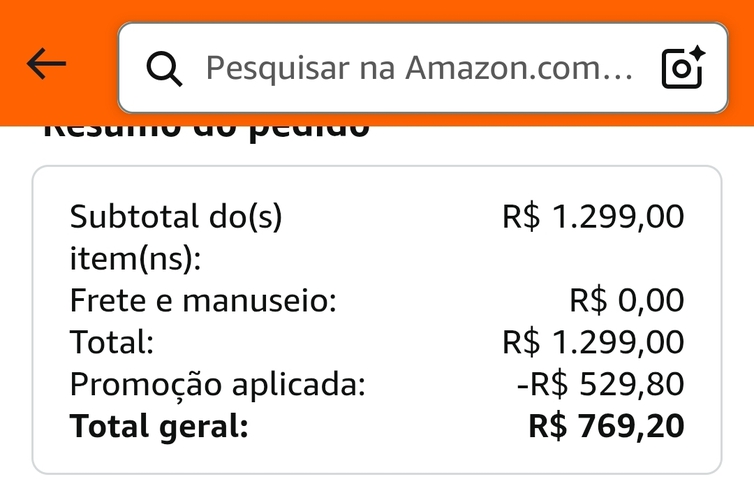The width and height of the screenshot is (754, 500).
Task: Tap the subtotal amount R$ 1.299,00
Action: tap(593, 216)
